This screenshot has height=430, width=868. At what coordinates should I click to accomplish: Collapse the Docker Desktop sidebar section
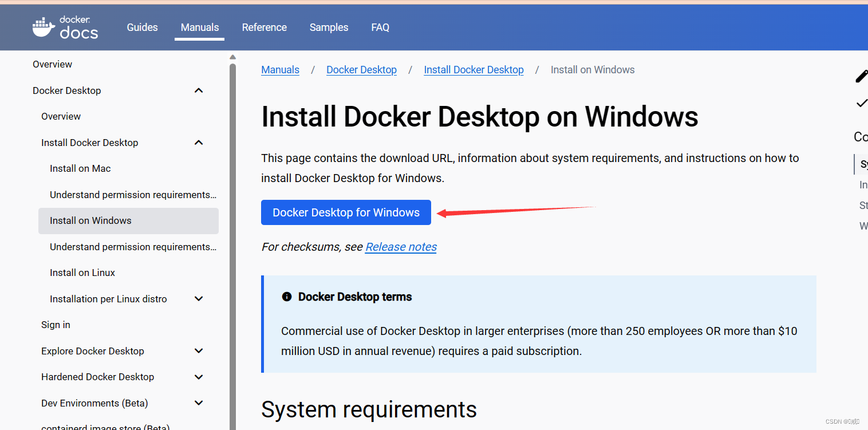[199, 90]
